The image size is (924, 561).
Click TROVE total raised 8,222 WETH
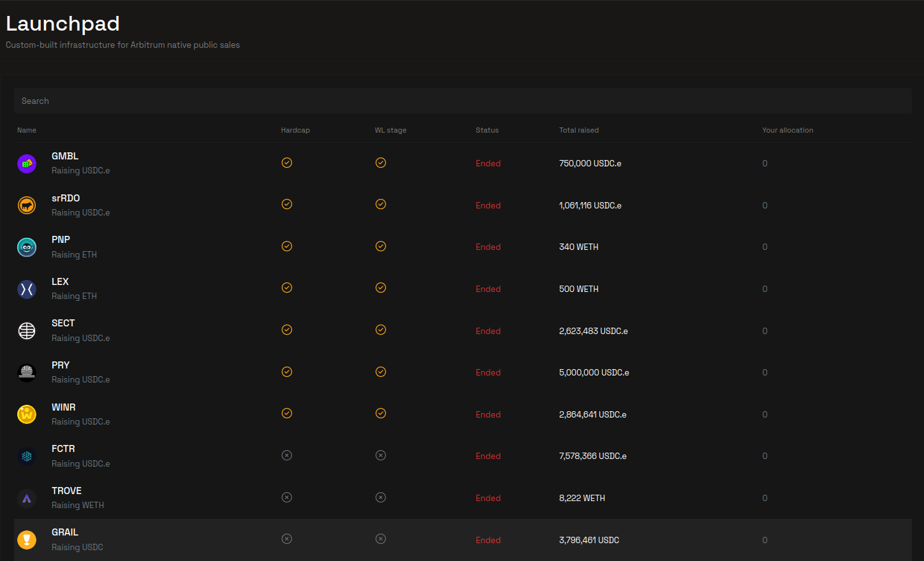(582, 499)
